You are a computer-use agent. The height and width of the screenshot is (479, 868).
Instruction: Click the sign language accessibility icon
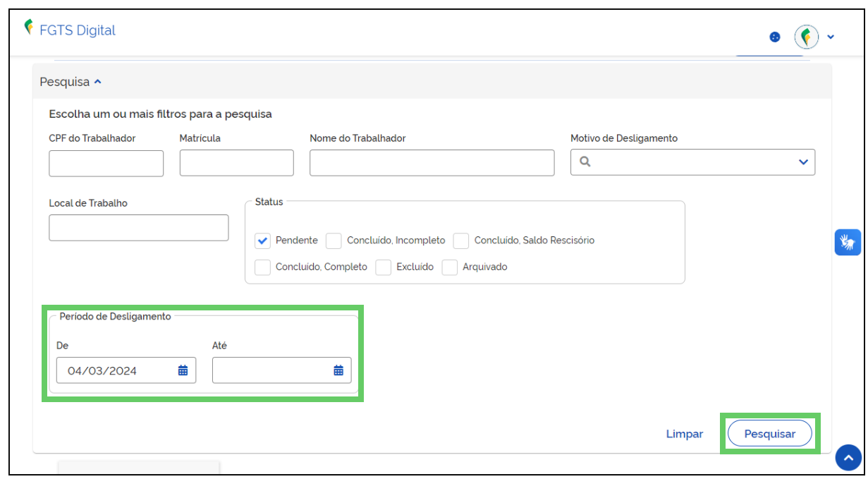click(848, 243)
